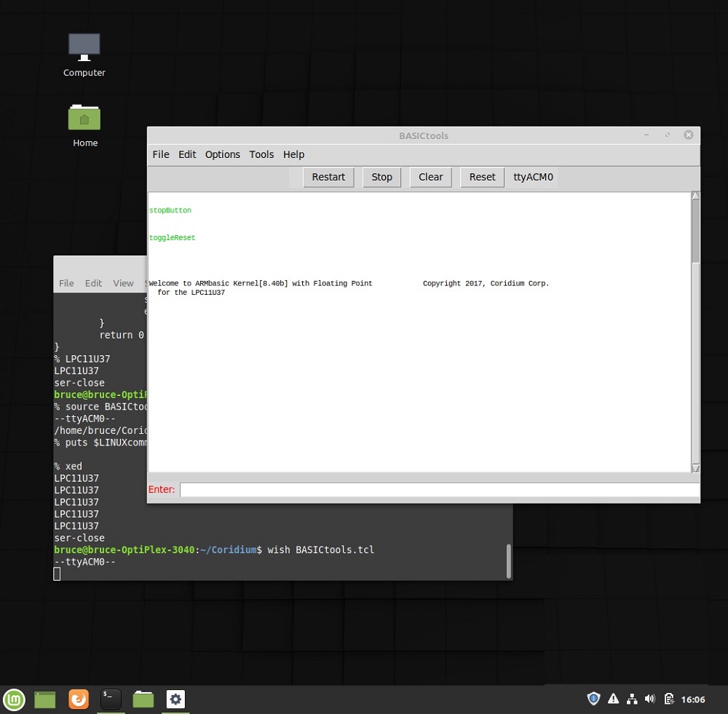Open the warning triangle tray notification
Viewport: 728px width, 714px height.
click(x=613, y=699)
